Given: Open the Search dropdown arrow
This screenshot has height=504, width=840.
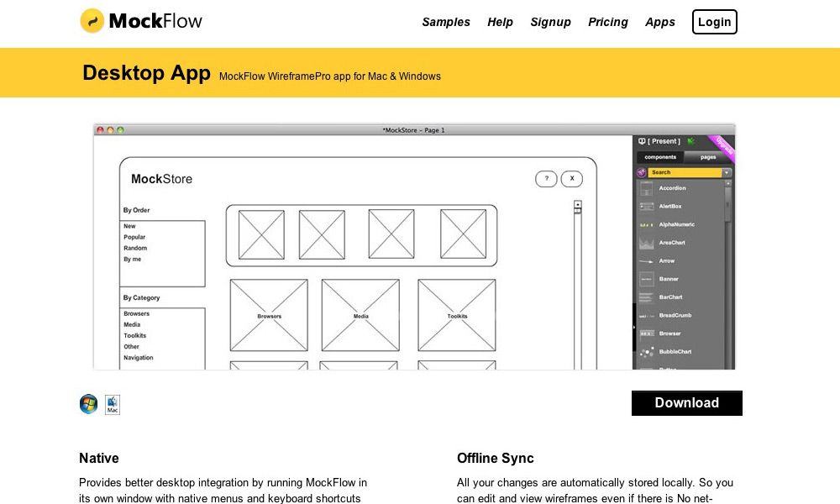Looking at the screenshot, I should [x=727, y=172].
